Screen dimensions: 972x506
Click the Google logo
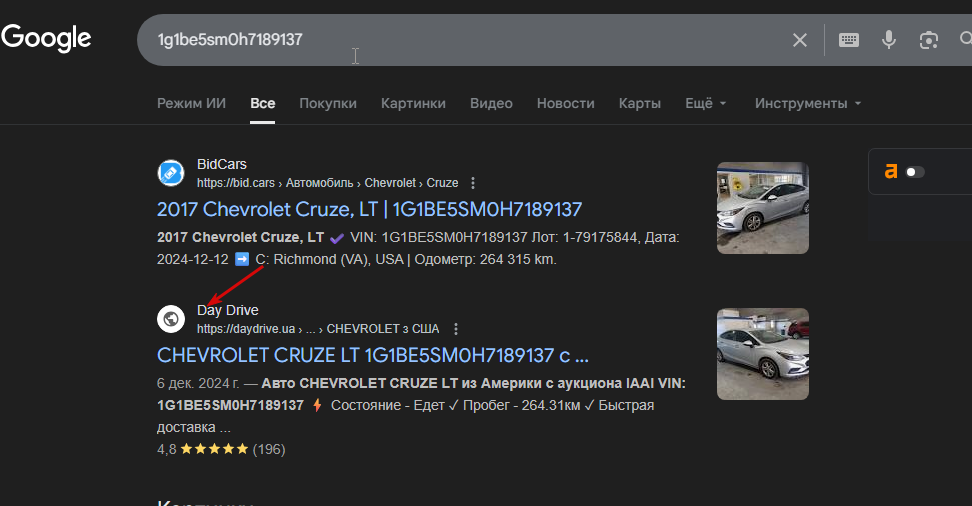coord(46,38)
